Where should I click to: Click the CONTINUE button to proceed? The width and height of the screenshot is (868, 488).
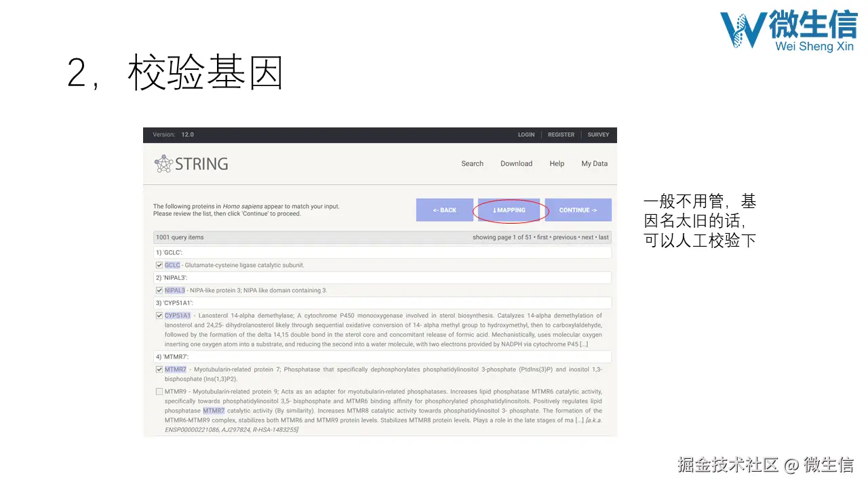(578, 210)
